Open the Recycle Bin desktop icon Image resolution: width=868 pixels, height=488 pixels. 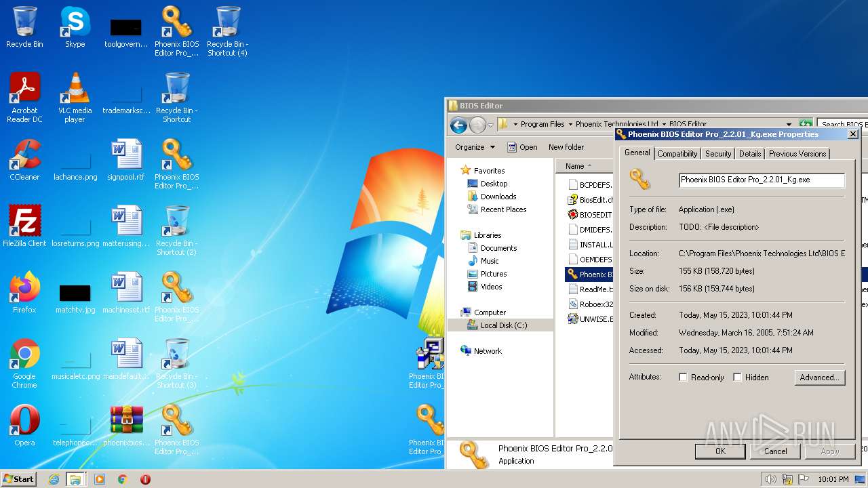pyautogui.click(x=24, y=27)
